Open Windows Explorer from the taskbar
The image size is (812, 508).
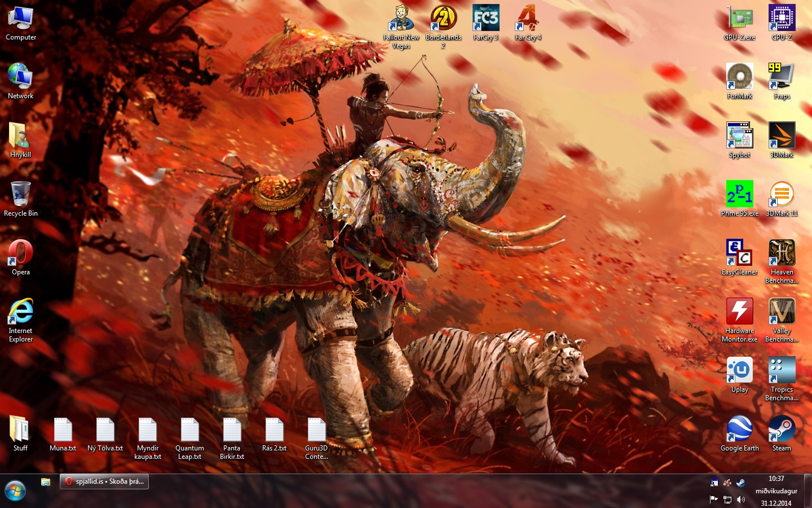click(46, 483)
